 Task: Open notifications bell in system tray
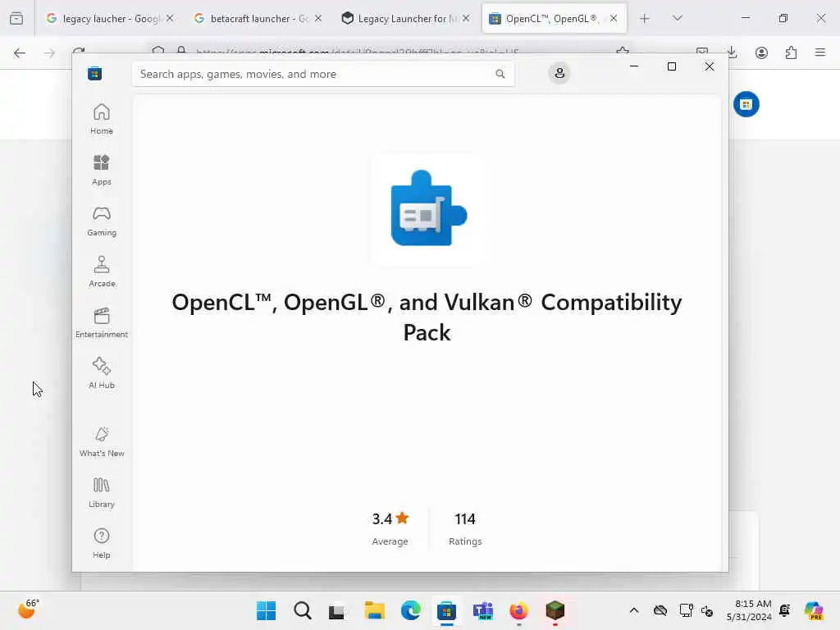click(785, 610)
